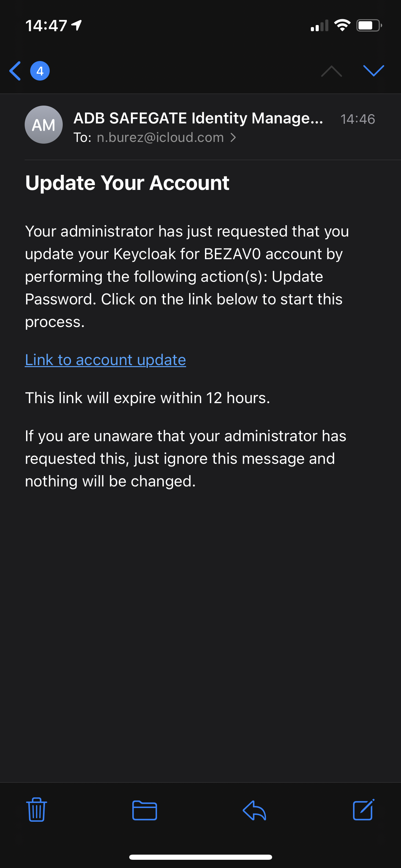Tap recipient n.burez@icloud.com address
Screen dimensions: 401x868
160,137
